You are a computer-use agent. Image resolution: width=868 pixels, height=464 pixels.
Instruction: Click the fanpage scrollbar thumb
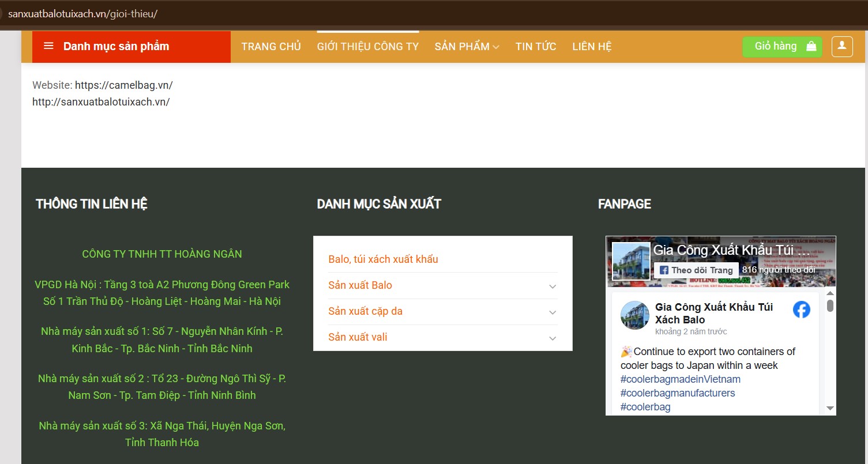pyautogui.click(x=831, y=305)
